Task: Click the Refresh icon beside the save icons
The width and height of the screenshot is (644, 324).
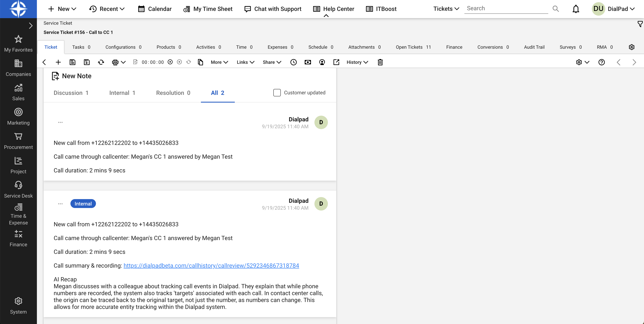Action: (x=101, y=62)
